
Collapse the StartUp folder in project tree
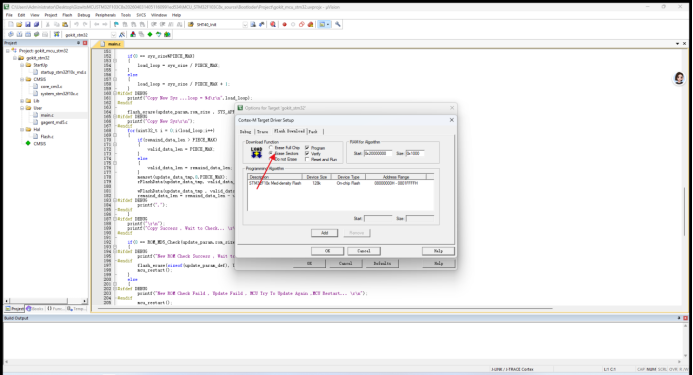(22, 65)
